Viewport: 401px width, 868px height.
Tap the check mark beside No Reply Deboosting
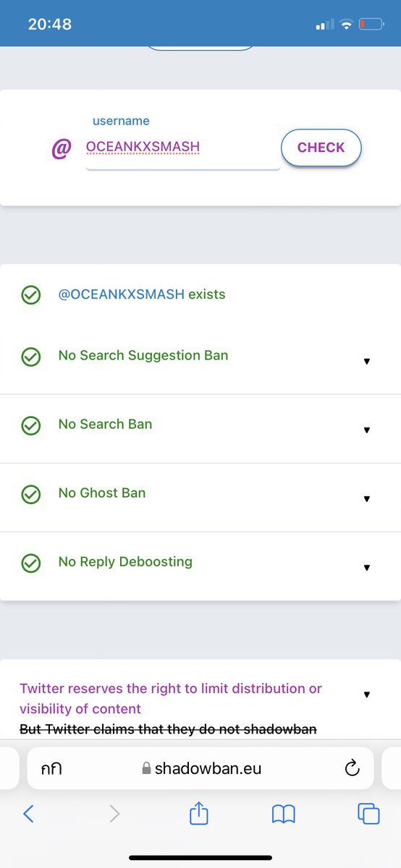coord(31,563)
